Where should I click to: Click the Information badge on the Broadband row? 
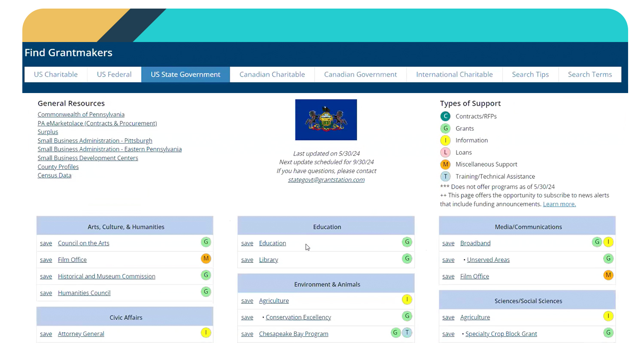[608, 242]
